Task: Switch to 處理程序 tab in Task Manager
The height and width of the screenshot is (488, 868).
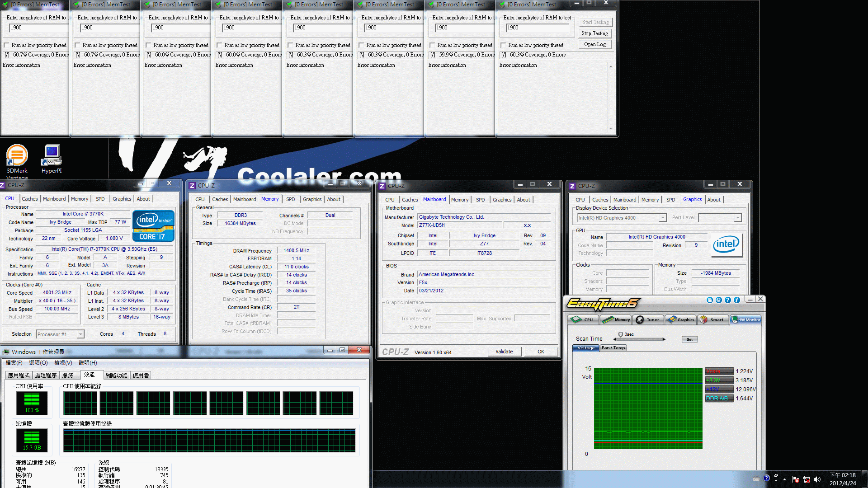Action: tap(46, 375)
